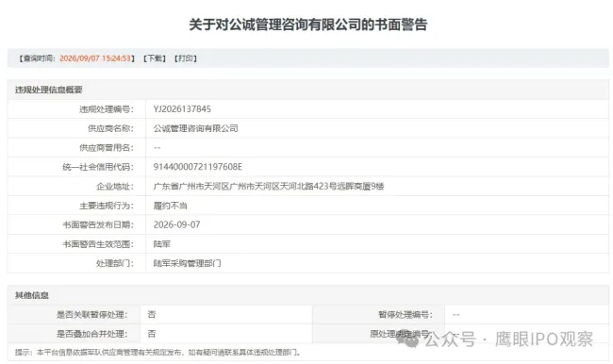Select the 否 value beside 是否叠加合并处理
The height and width of the screenshot is (364, 613).
tap(152, 334)
